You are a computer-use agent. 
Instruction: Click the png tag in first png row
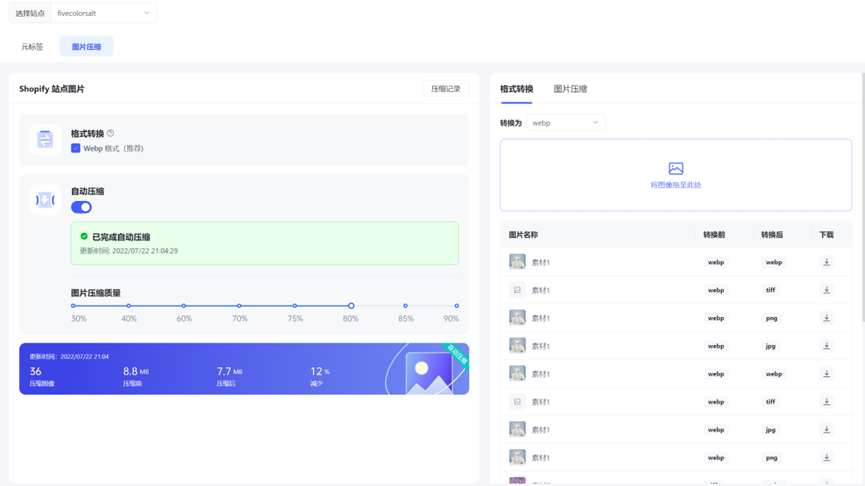click(771, 318)
